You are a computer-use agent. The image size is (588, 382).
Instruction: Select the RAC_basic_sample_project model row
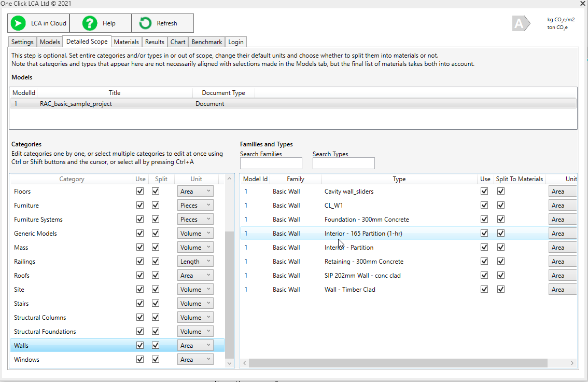click(76, 104)
